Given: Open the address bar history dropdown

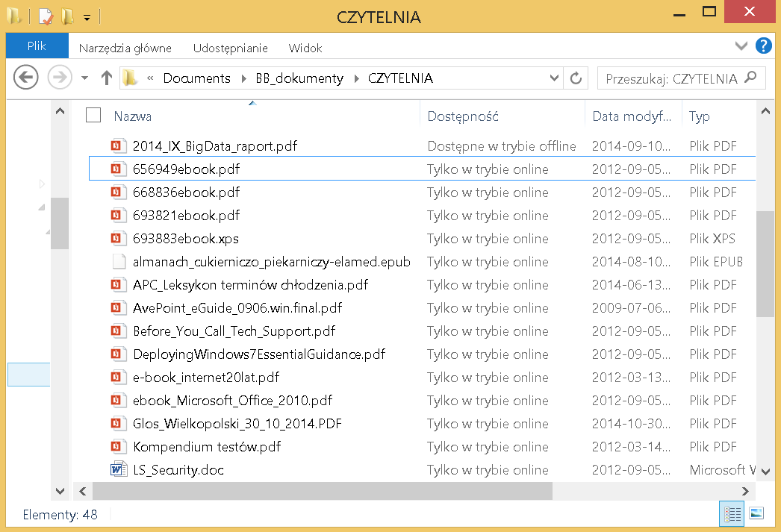Looking at the screenshot, I should [554, 78].
